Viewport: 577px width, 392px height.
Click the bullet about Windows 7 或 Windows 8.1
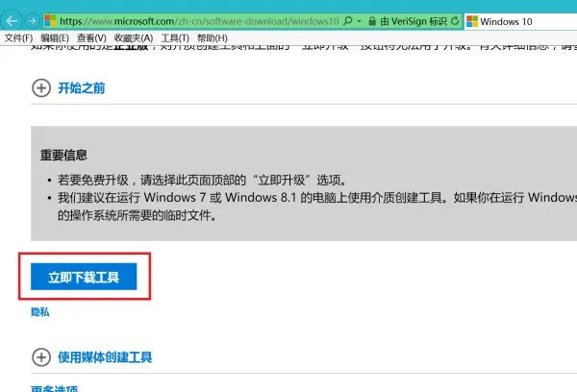(317, 198)
